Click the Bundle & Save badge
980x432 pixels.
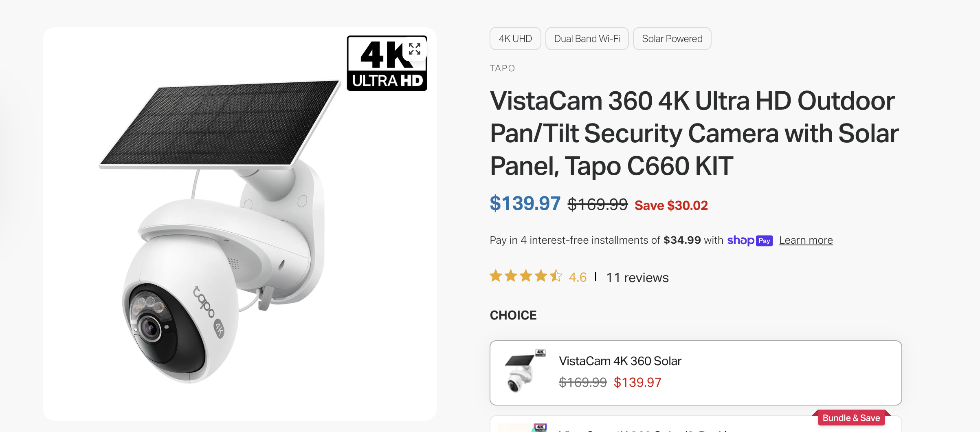851,418
